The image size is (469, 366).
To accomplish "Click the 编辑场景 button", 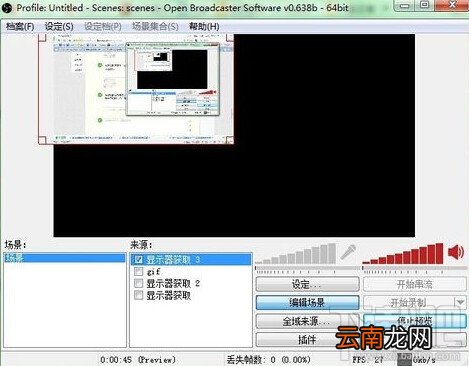I will [x=307, y=303].
